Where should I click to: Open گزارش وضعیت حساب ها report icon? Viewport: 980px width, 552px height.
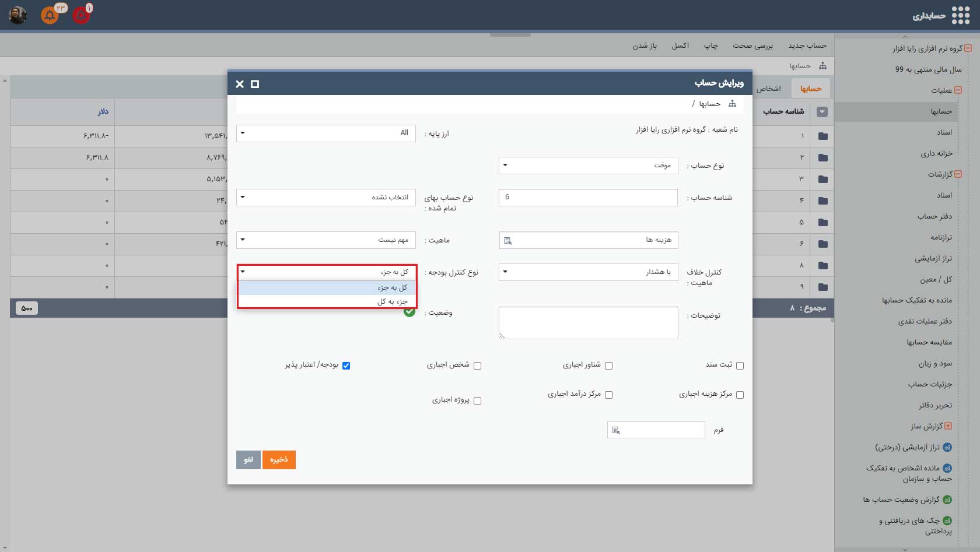click(947, 500)
